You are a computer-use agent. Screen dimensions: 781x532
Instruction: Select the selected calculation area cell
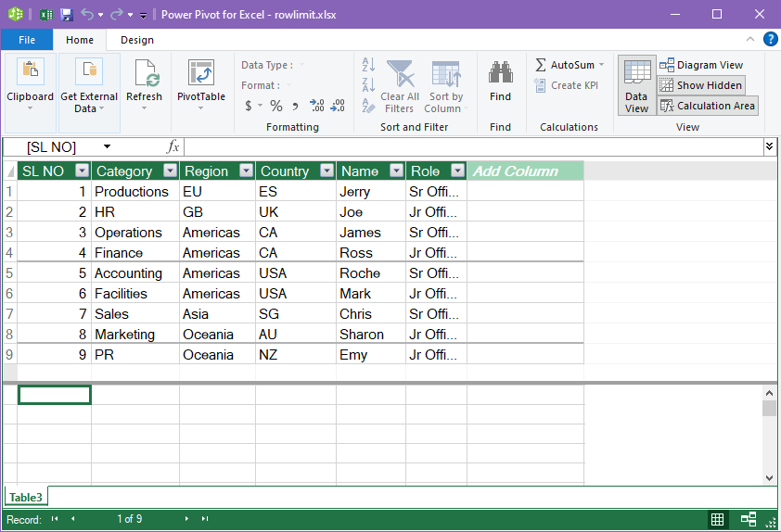(x=55, y=395)
